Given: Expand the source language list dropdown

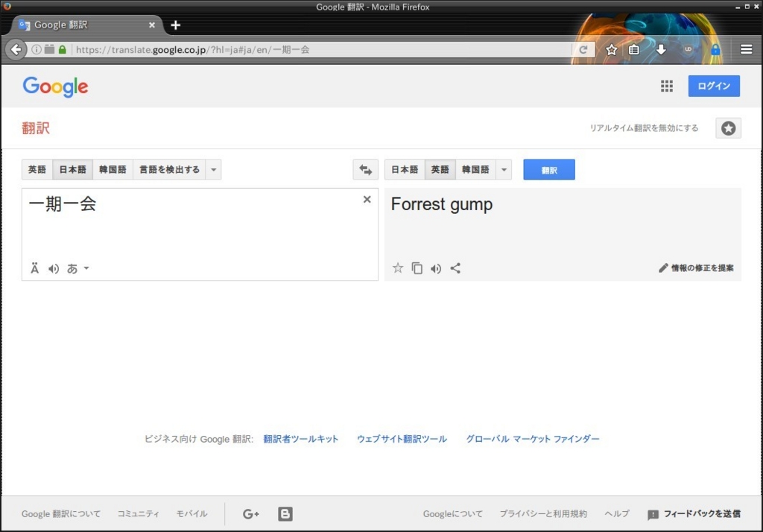Looking at the screenshot, I should [214, 169].
